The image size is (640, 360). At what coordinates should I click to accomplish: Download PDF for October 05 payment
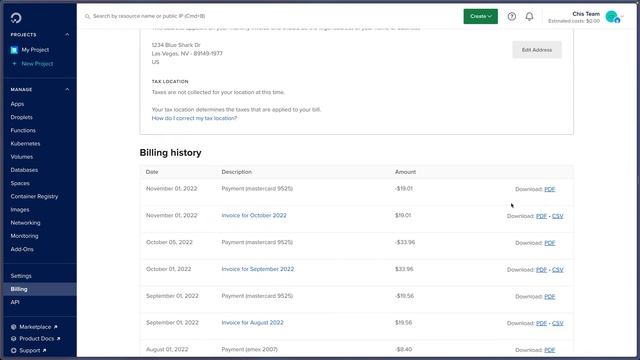coord(549,243)
